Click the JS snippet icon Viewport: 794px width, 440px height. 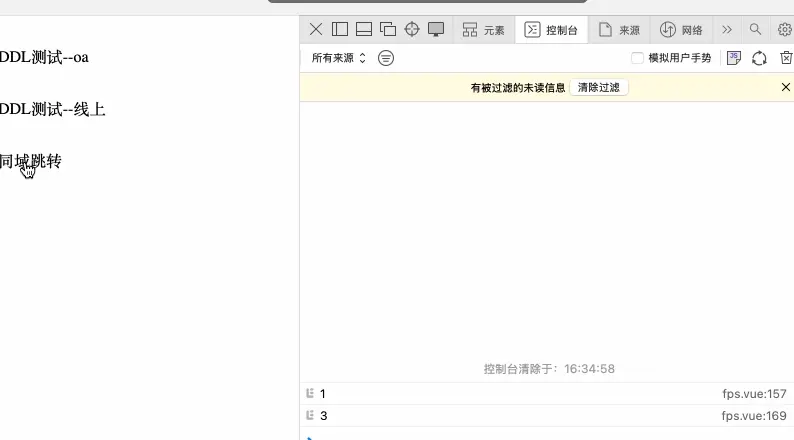coord(734,58)
